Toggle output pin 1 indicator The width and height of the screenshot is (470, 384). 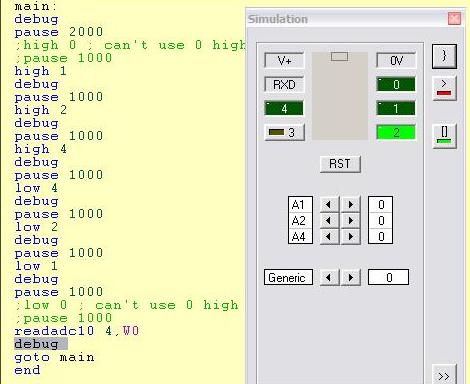click(x=396, y=108)
